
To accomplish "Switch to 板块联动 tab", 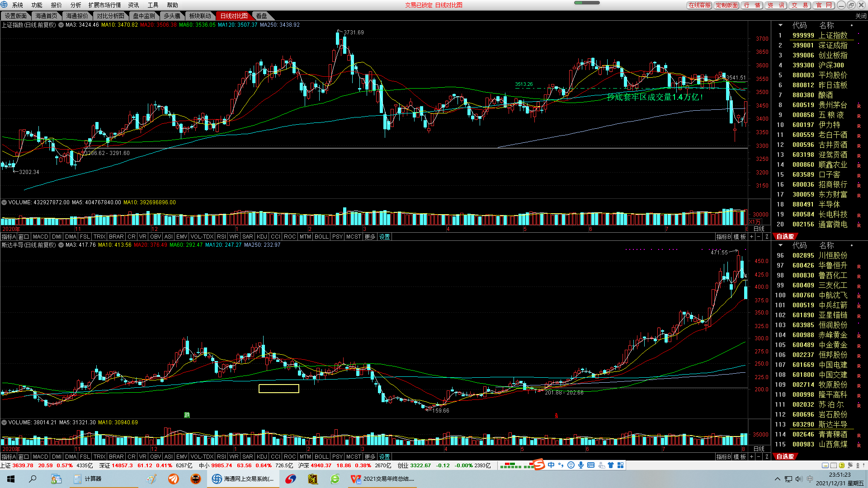I will pos(200,16).
